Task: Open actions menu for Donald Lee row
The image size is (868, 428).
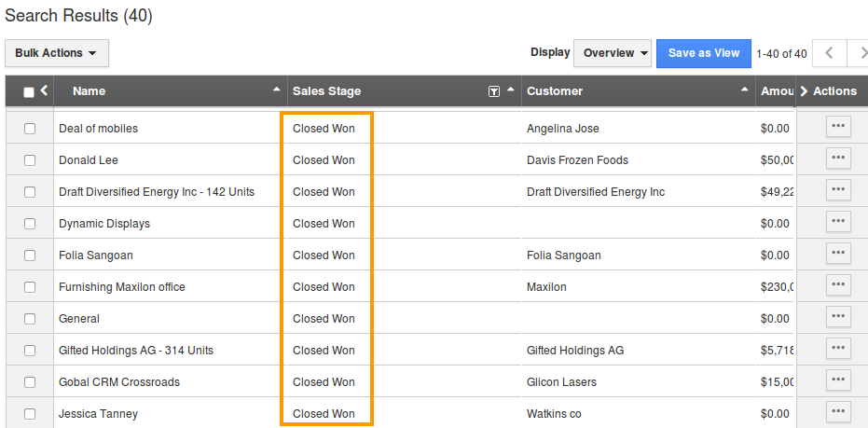Action: click(x=838, y=158)
